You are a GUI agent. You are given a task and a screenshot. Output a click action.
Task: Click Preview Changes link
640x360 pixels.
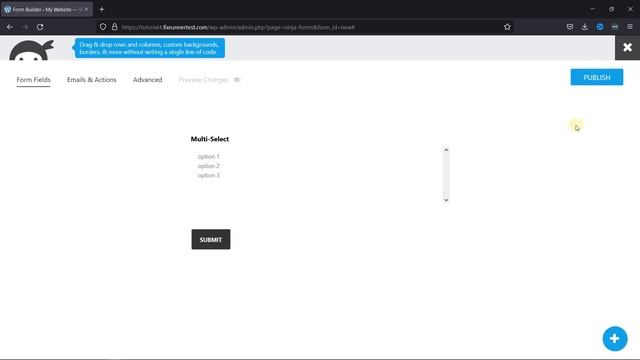204,80
